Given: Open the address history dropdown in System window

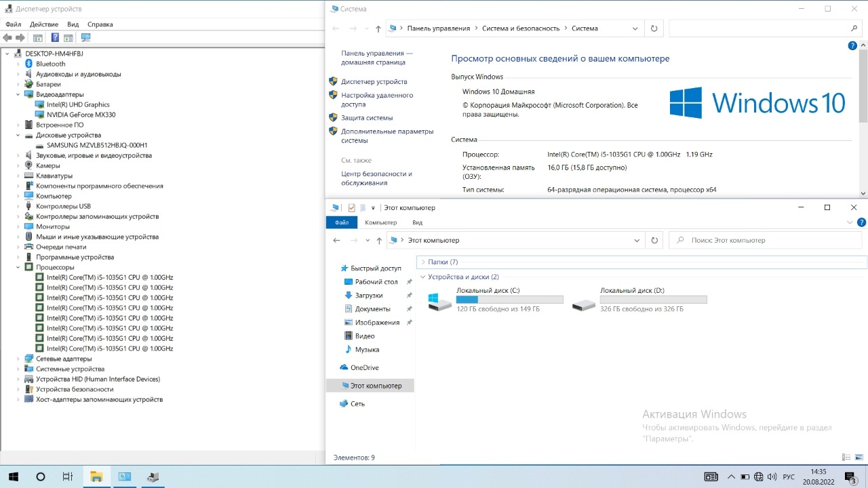Looking at the screenshot, I should 635,28.
